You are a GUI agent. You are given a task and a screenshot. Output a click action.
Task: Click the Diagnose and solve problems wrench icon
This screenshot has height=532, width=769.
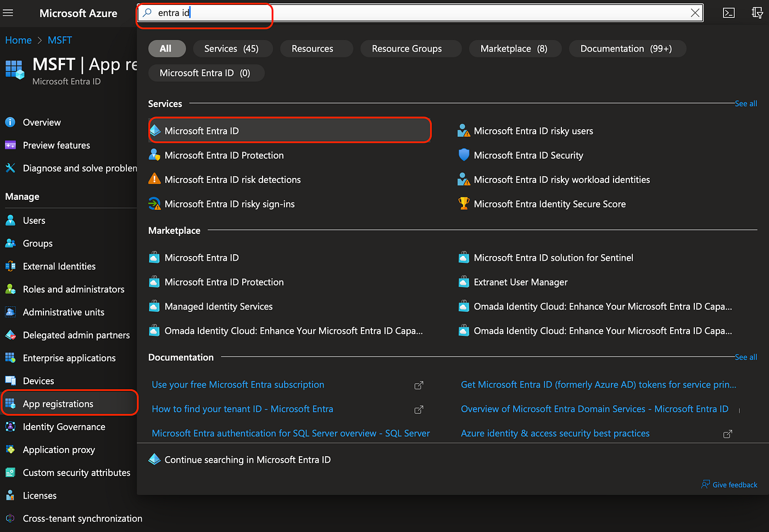[x=10, y=168]
